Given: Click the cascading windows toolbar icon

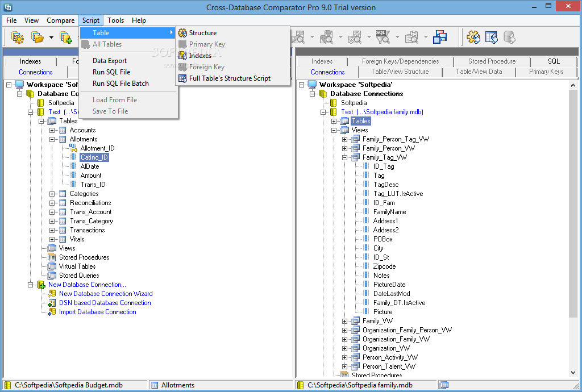Looking at the screenshot, I should [440, 37].
